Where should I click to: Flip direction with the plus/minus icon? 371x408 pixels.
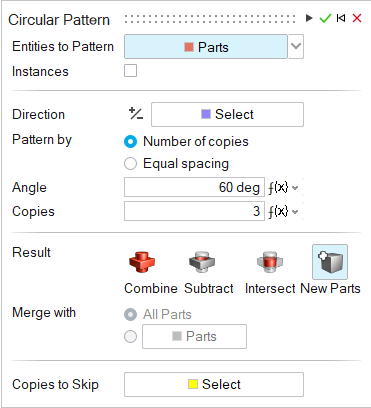pyautogui.click(x=136, y=114)
